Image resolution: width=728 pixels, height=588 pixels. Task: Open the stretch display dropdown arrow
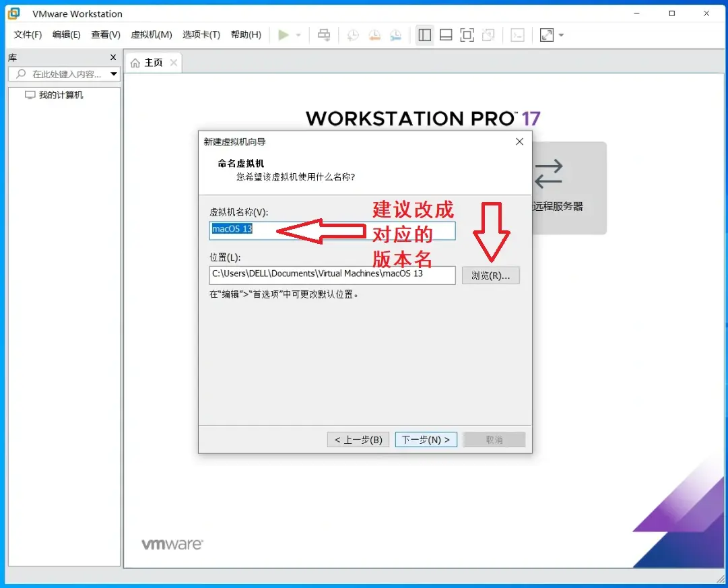(x=561, y=35)
